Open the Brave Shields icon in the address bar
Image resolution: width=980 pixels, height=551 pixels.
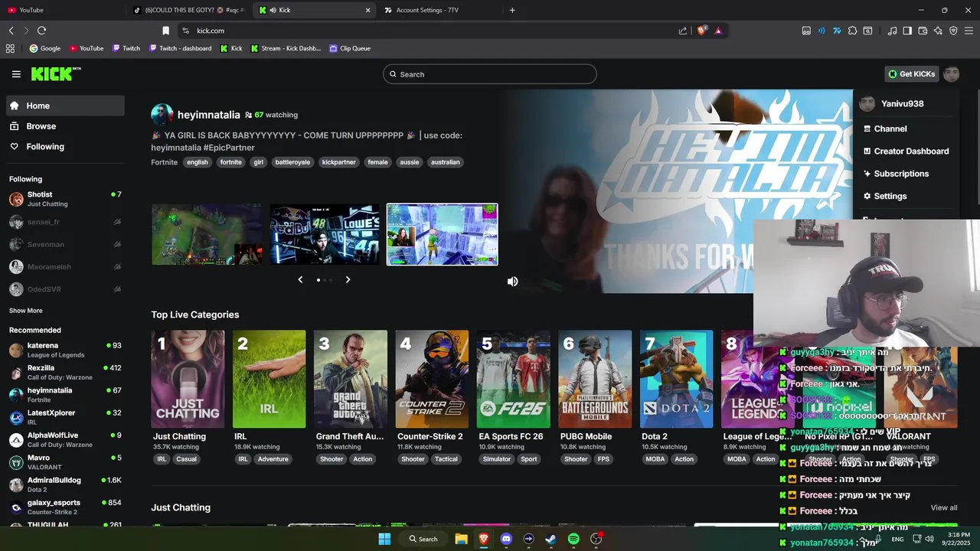click(701, 31)
